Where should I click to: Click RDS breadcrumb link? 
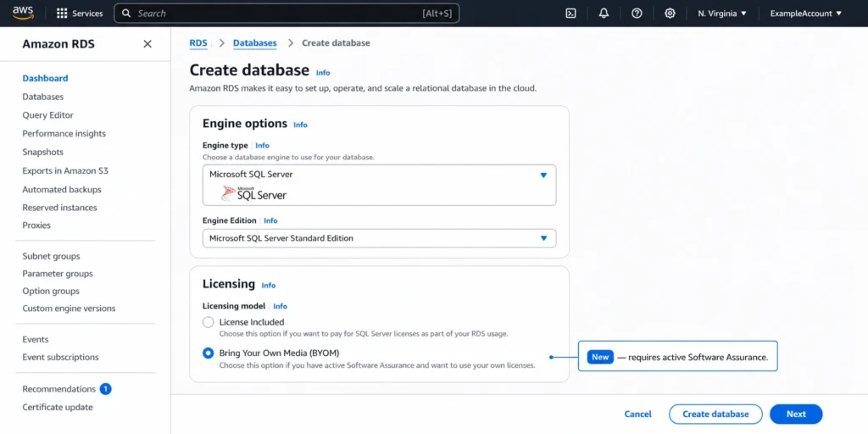coord(198,42)
